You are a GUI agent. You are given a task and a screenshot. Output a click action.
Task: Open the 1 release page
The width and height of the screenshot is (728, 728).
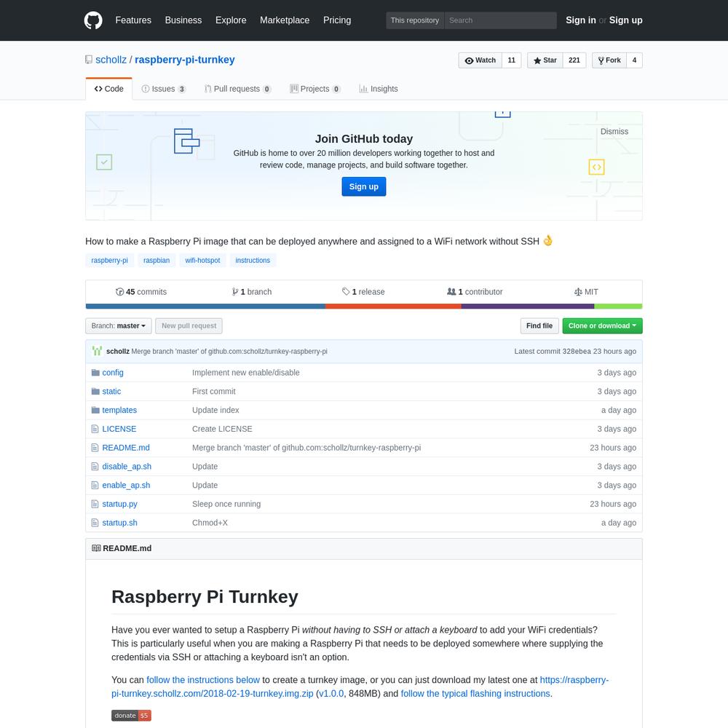coord(363,292)
